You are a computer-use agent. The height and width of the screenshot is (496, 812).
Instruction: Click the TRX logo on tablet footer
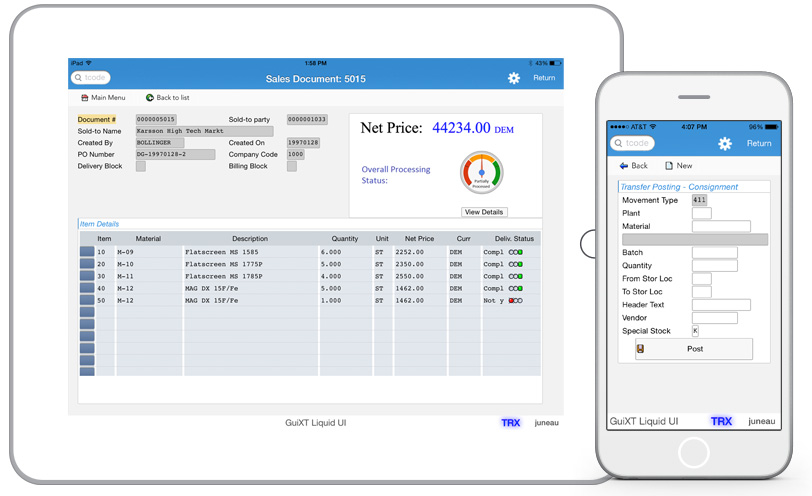pos(511,423)
